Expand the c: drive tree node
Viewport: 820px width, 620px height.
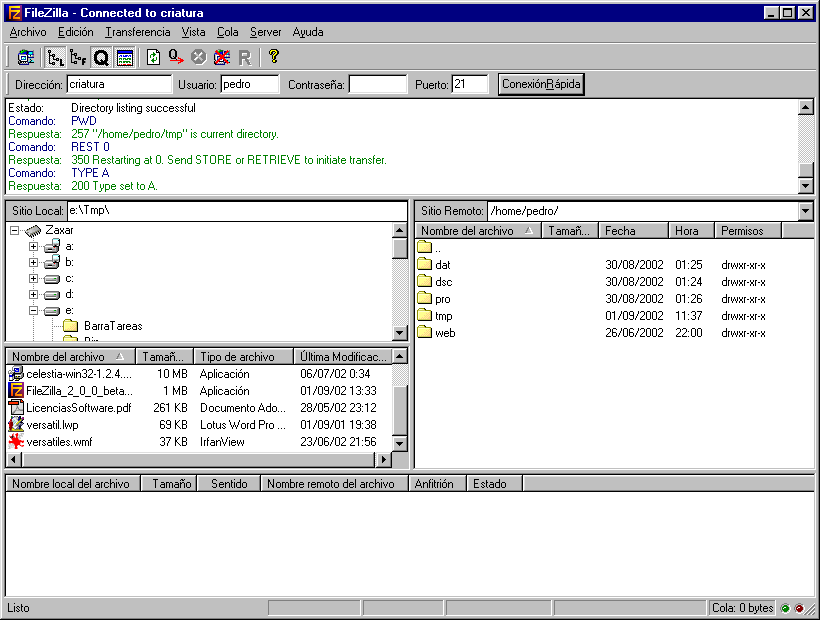pos(34,278)
